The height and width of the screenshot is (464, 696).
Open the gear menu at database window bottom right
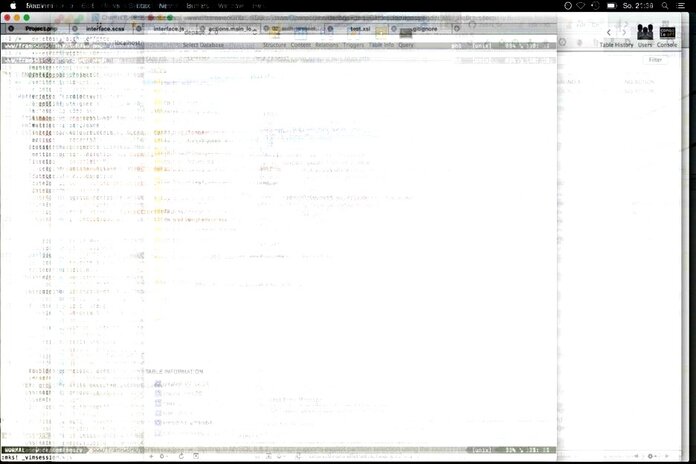652,456
